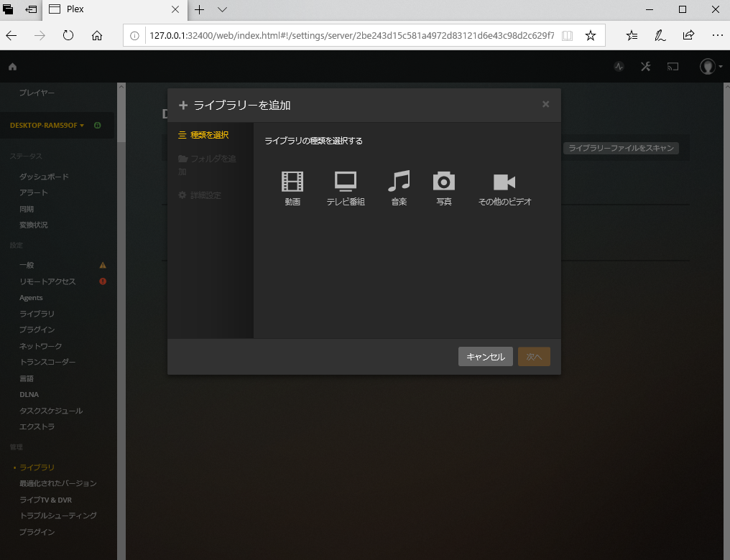Image resolution: width=730 pixels, height=560 pixels.
Task: Close the Plex browser tab
Action: pos(175,9)
